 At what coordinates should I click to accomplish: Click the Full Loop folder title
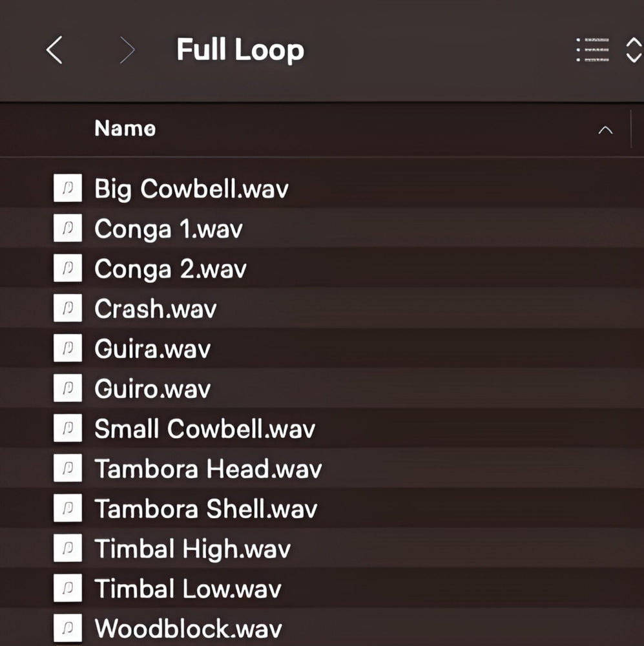[240, 50]
